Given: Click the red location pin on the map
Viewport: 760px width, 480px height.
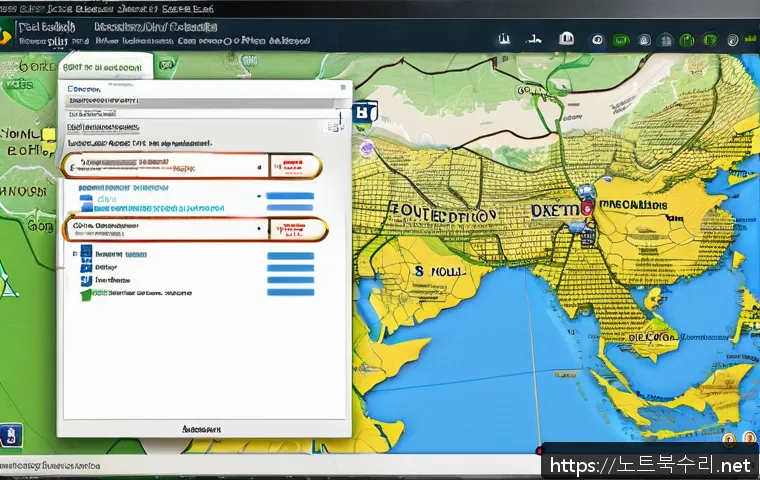Looking at the screenshot, I should (x=587, y=207).
